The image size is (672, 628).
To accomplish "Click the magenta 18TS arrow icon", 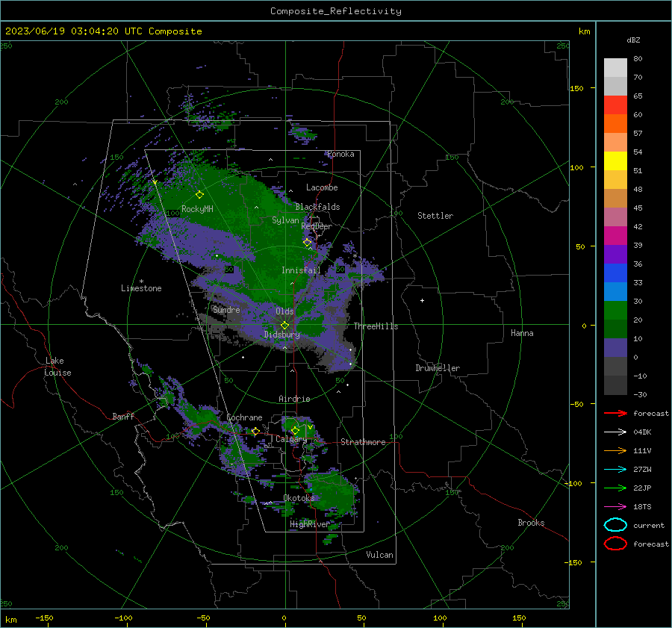I will (x=615, y=507).
